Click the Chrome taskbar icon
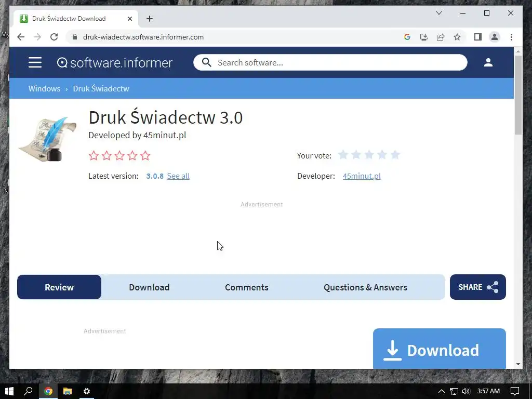Image resolution: width=532 pixels, height=399 pixels. [48, 391]
